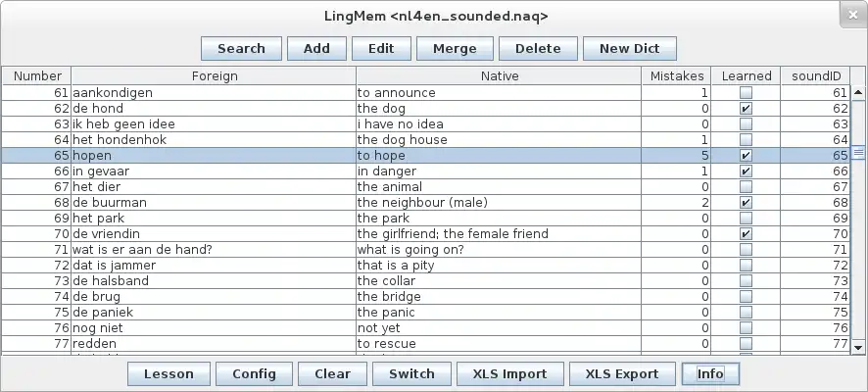Click the scroll up arrow of the table
The width and height of the screenshot is (868, 392).
click(859, 93)
